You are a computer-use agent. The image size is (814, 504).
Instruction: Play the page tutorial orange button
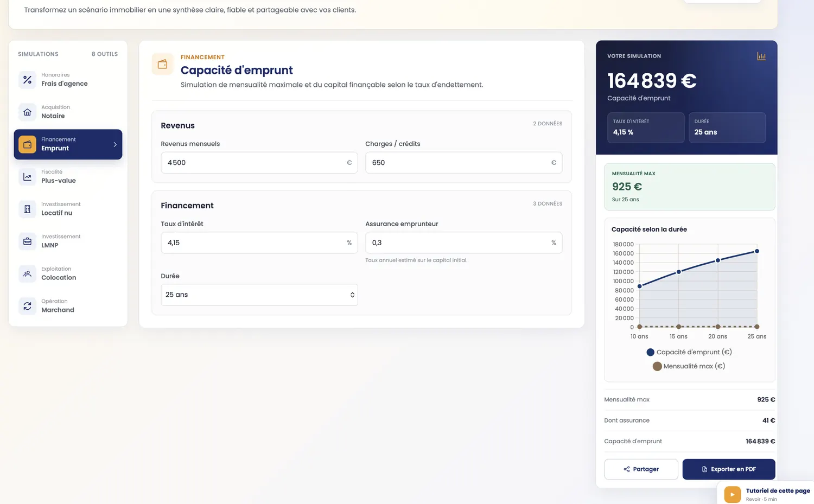[x=732, y=494]
